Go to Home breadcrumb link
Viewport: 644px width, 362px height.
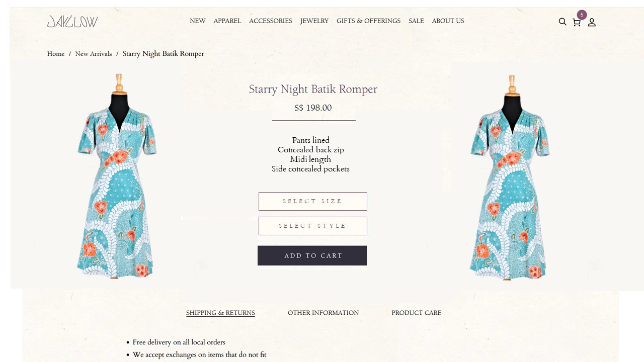pos(56,54)
